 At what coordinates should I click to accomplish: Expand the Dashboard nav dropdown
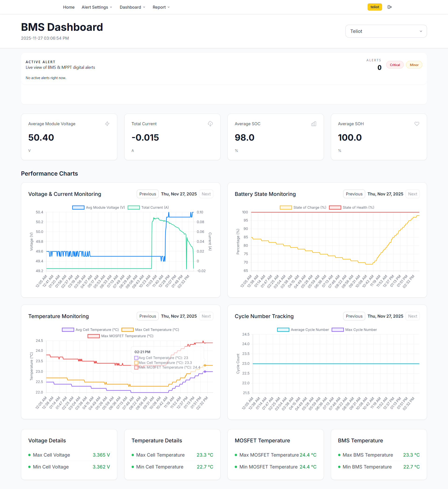(x=132, y=7)
